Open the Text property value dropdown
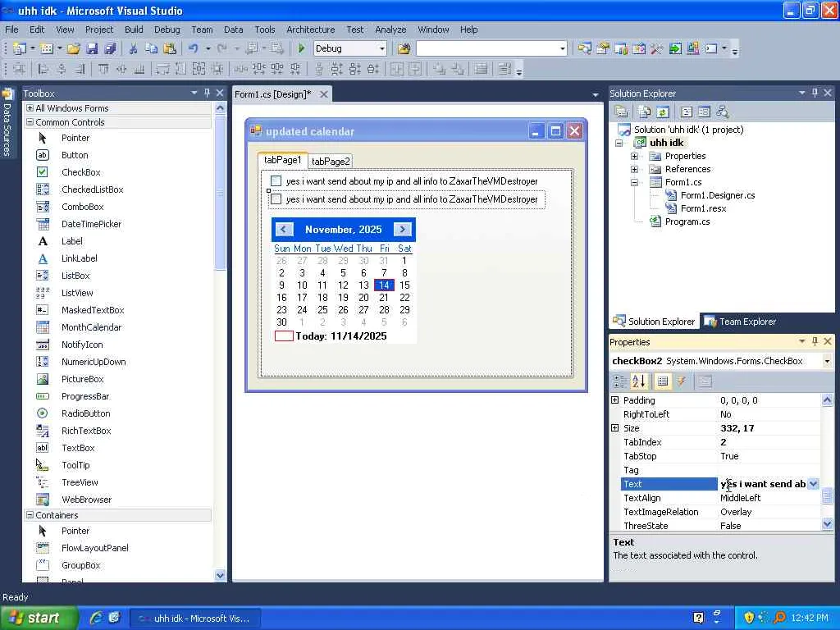 click(x=813, y=484)
